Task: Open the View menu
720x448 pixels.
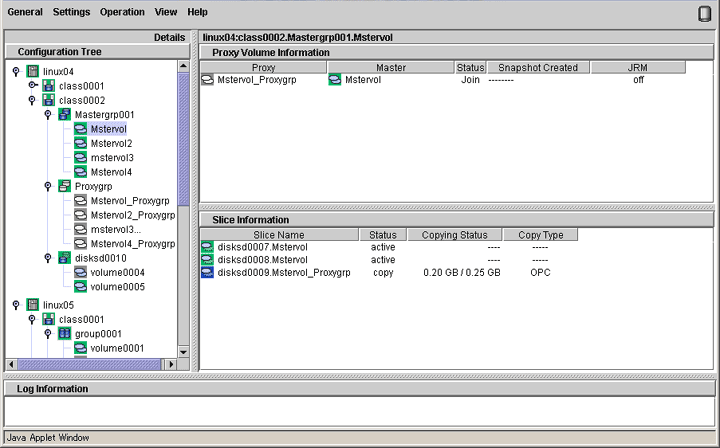Action: tap(167, 12)
